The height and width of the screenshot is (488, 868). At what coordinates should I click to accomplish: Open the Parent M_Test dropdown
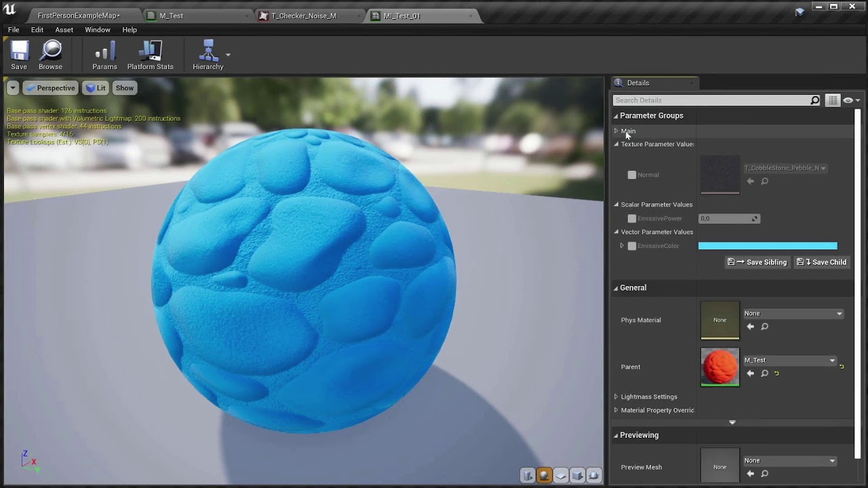tap(790, 361)
